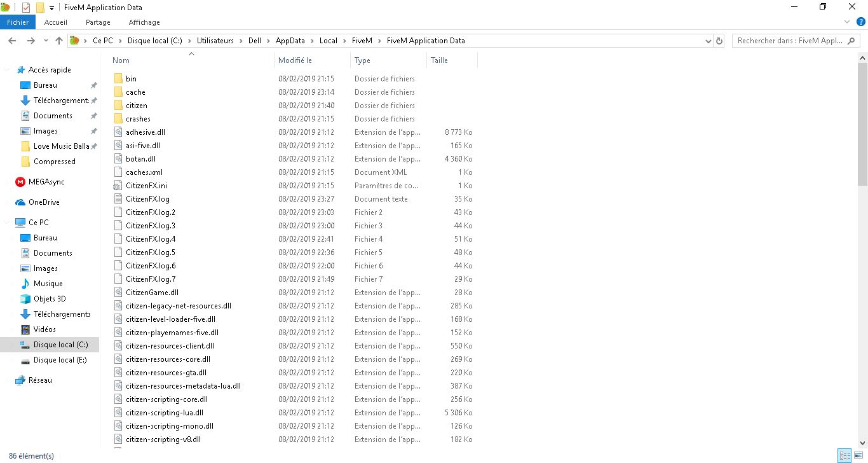Screen dimensions: 868x463
Task: Select the Affichage ribbon tab
Action: point(144,22)
